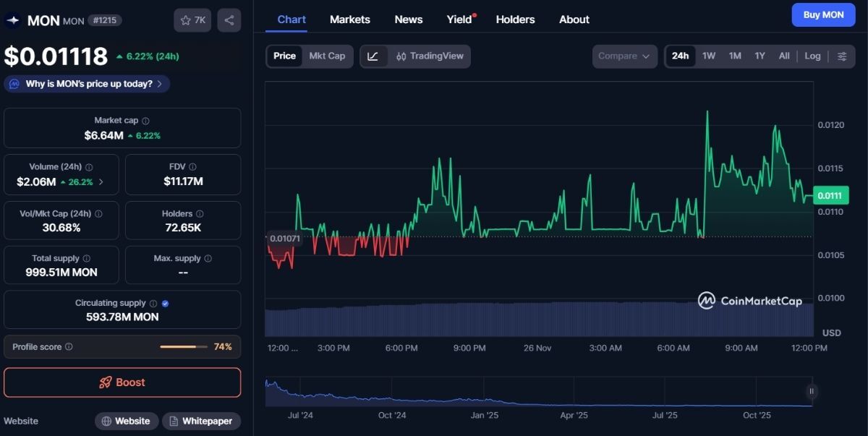
Task: Select the 1Y time range
Action: pos(759,56)
